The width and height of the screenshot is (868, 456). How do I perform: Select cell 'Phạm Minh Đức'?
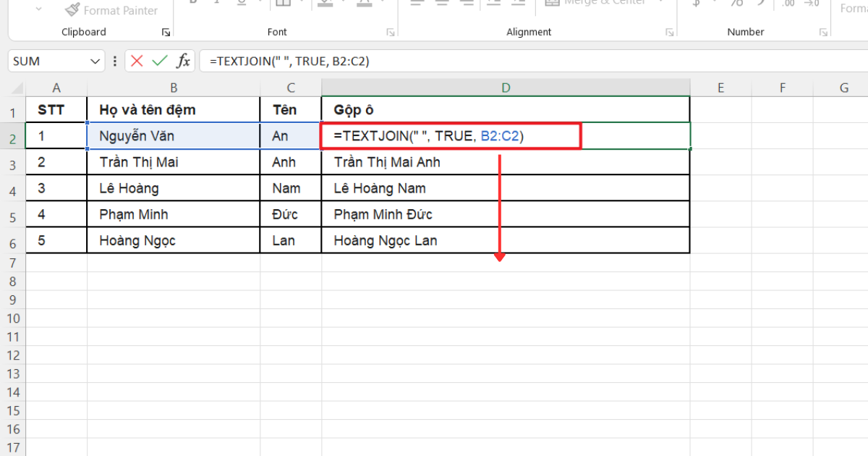pos(506,214)
